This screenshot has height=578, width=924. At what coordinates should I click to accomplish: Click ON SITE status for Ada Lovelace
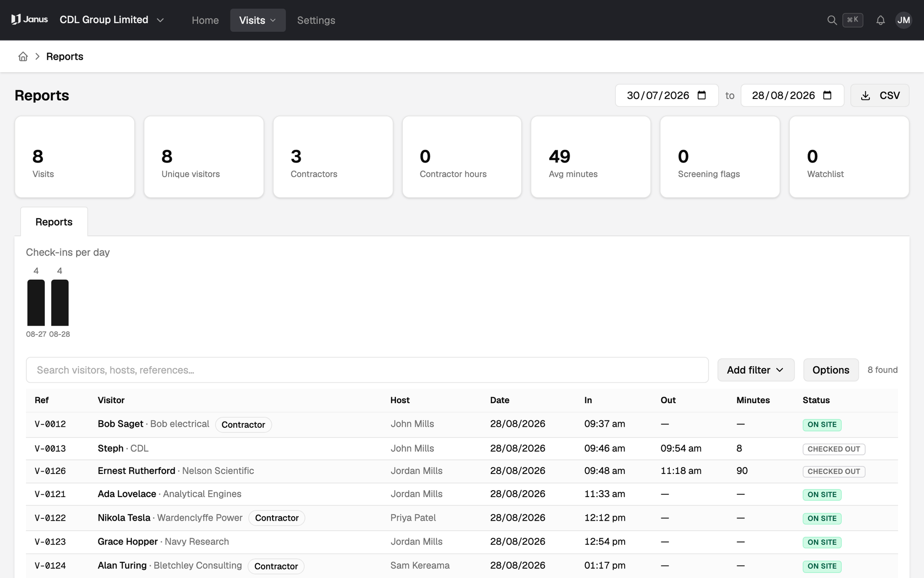pos(822,494)
